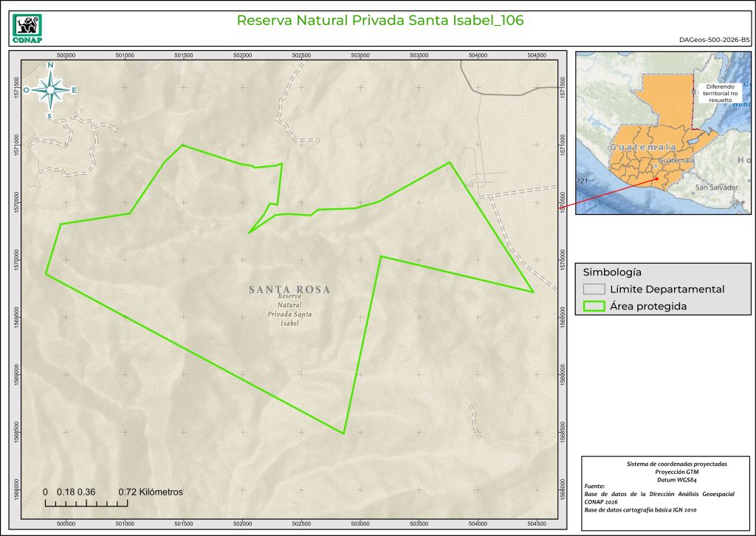Select the map title Reserva Natural Privada Santa Isabel_106
Viewport: 756px width, 536px height.
(380, 21)
